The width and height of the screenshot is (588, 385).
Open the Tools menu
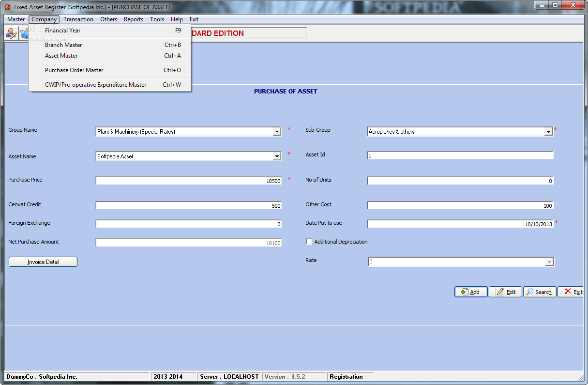coord(157,19)
